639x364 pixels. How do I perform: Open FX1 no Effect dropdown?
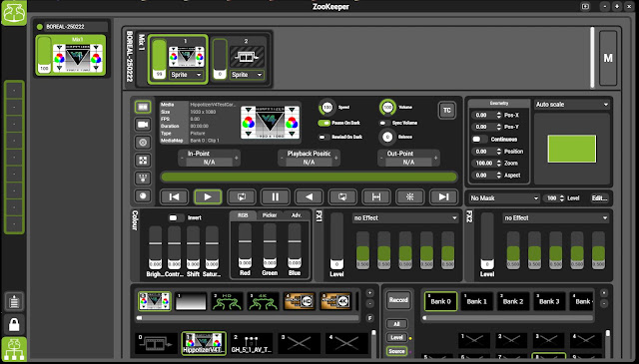pos(405,218)
